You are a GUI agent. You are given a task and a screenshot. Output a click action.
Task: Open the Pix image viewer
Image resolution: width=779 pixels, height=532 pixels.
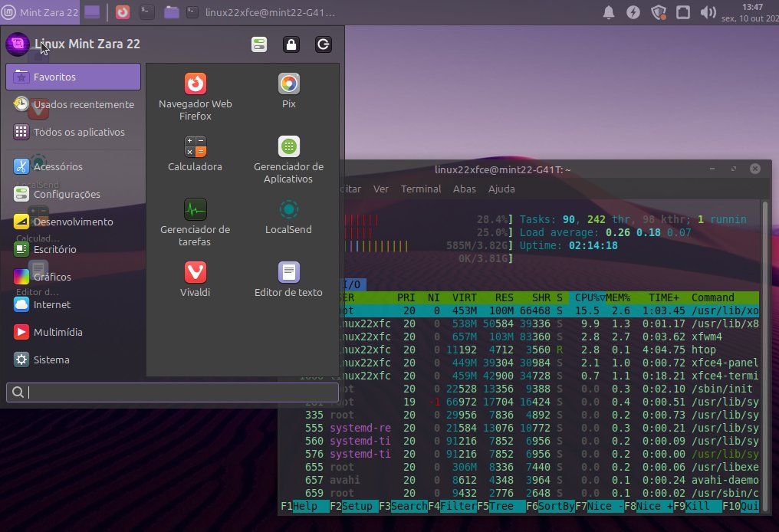[288, 91]
